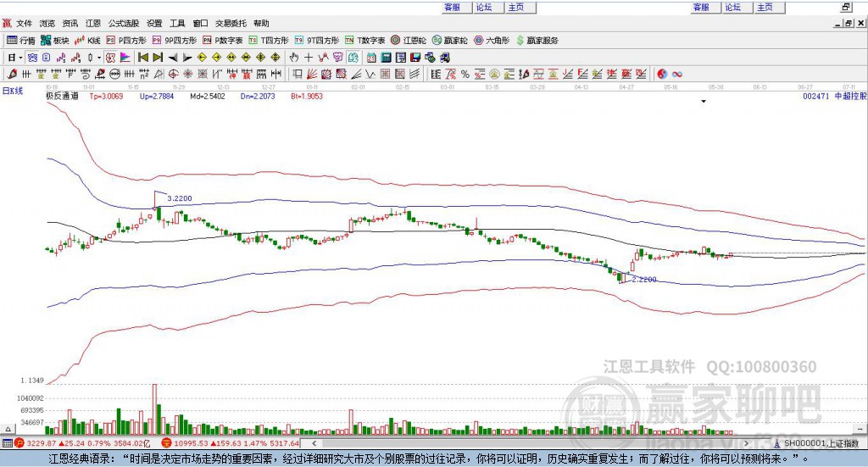Viewport: 868px width, 467px height.
Task: Click the stock code 002471 label
Action: click(x=816, y=96)
